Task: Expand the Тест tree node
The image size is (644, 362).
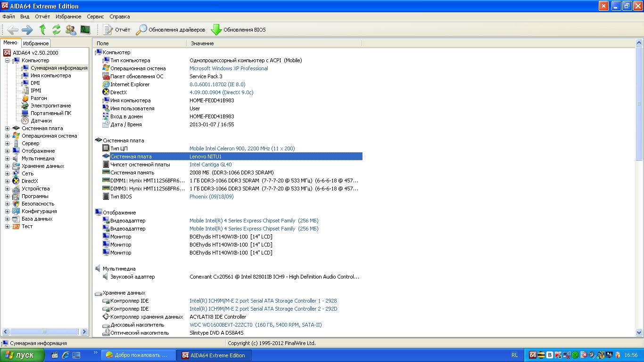Action: [7, 226]
